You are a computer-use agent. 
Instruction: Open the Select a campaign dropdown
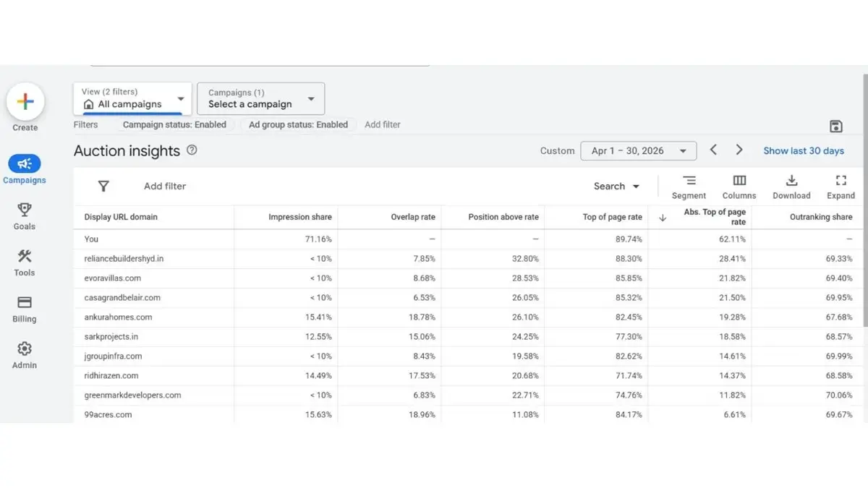pos(260,98)
